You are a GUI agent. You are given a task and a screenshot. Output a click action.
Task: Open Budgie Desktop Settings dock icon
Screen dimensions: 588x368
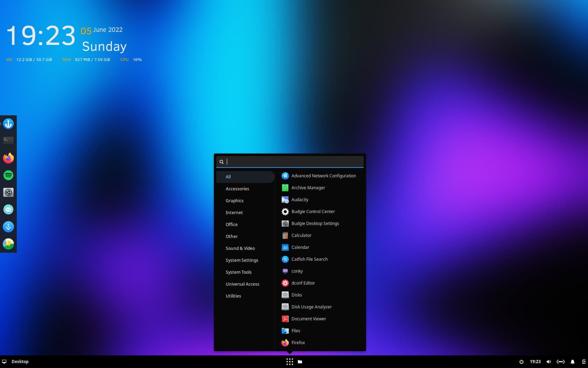(8, 192)
